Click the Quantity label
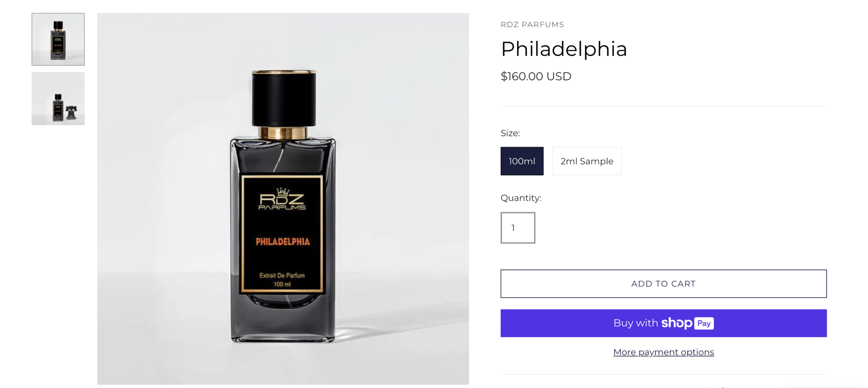Screen dimensions: 868x388 520,198
